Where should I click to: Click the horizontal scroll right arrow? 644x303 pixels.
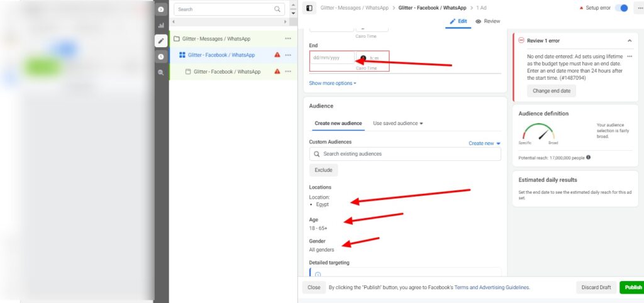[x=285, y=22]
